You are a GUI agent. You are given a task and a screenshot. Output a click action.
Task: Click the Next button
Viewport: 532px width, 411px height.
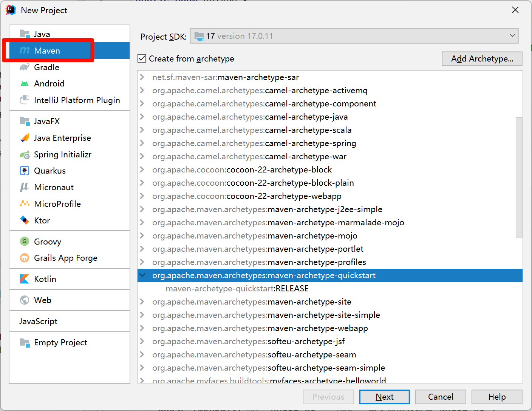[385, 397]
